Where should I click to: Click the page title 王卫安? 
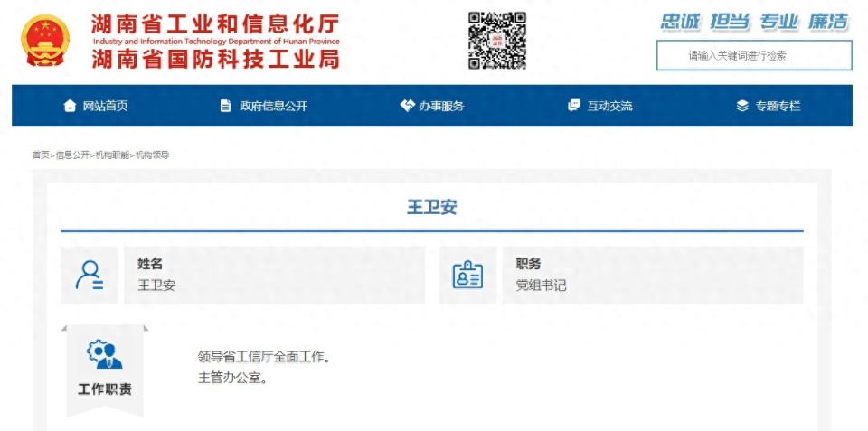pos(432,208)
